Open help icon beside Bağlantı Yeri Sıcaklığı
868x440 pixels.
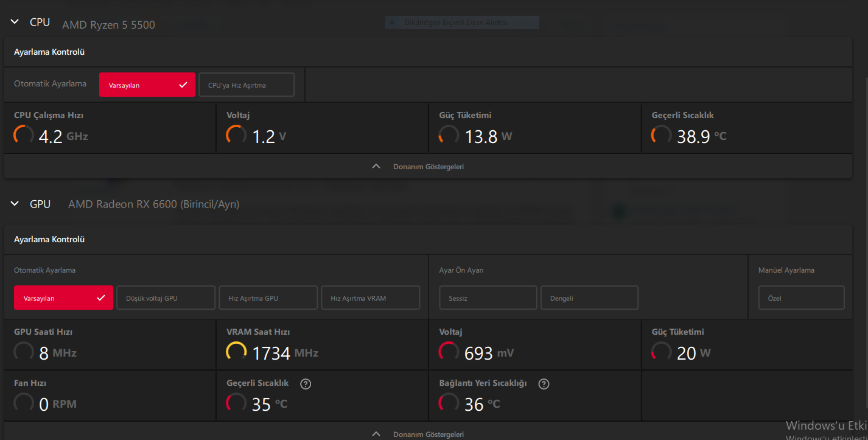click(544, 384)
